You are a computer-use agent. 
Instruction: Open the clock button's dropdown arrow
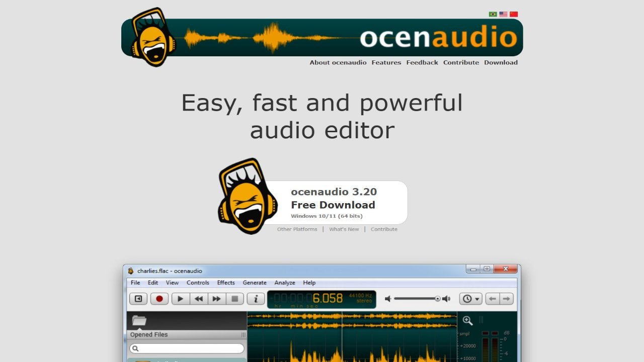477,299
